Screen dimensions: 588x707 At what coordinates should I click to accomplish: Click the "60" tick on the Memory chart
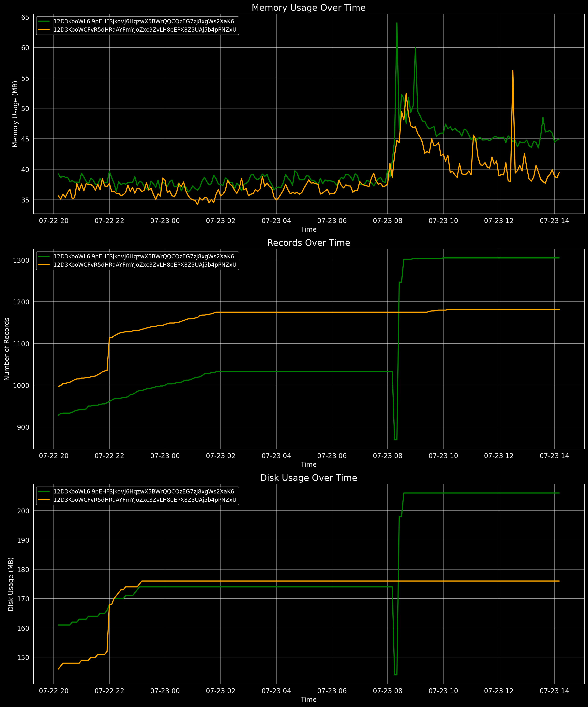pyautogui.click(x=25, y=48)
